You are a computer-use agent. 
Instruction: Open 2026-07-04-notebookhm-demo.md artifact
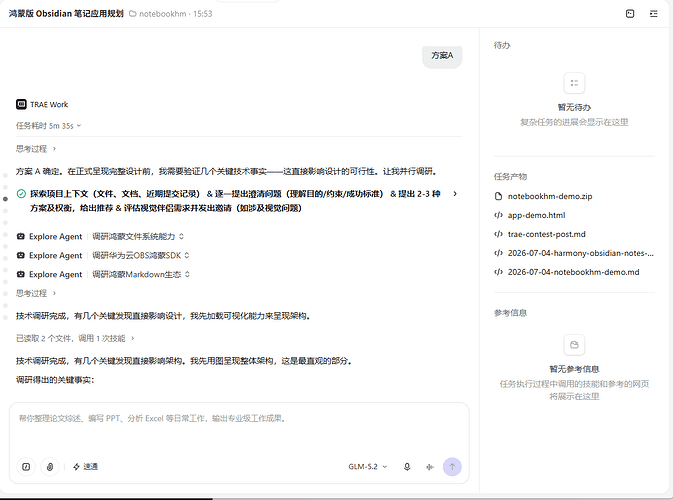[573, 272]
